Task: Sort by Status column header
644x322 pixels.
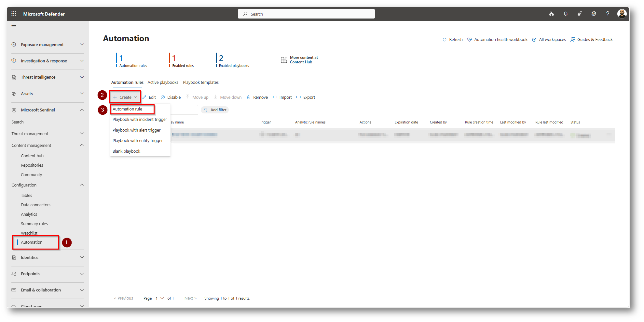Action: coord(575,122)
